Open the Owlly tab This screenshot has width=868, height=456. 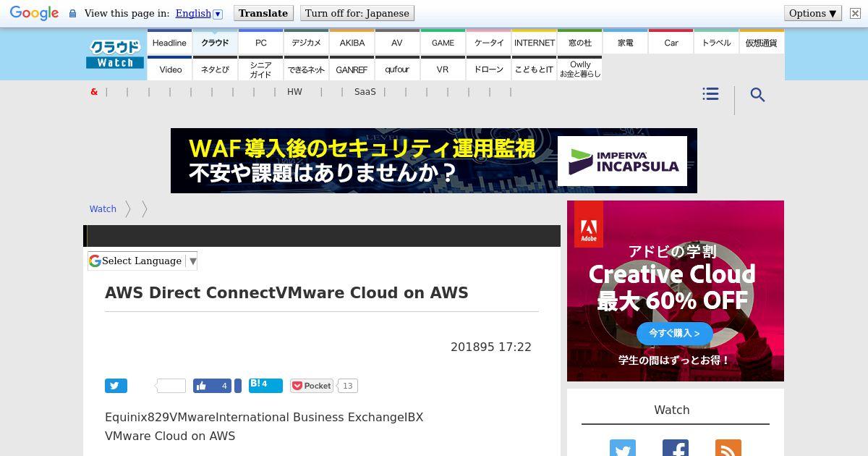point(580,69)
